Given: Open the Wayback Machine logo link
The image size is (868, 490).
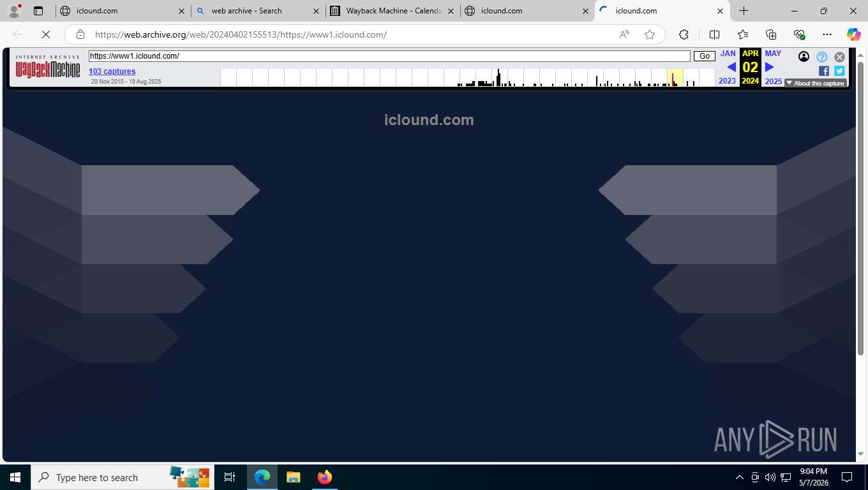Looking at the screenshot, I should coord(48,67).
